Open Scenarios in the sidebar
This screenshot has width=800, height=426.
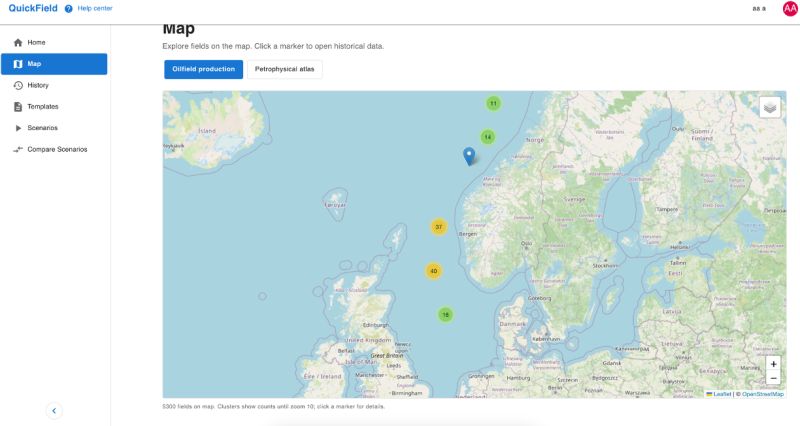pyautogui.click(x=54, y=128)
